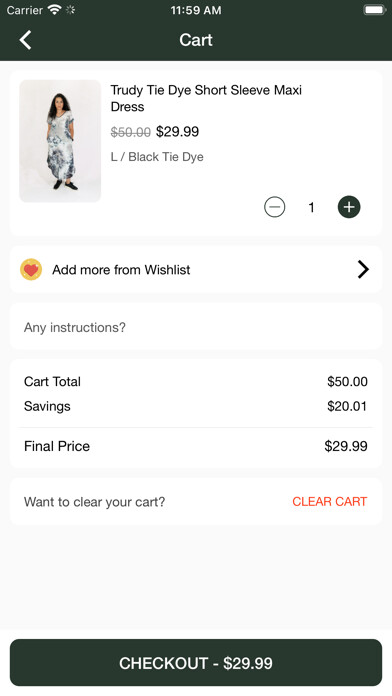The width and height of the screenshot is (392, 696).
Task: Increase quantity with plus button
Action: click(x=349, y=207)
